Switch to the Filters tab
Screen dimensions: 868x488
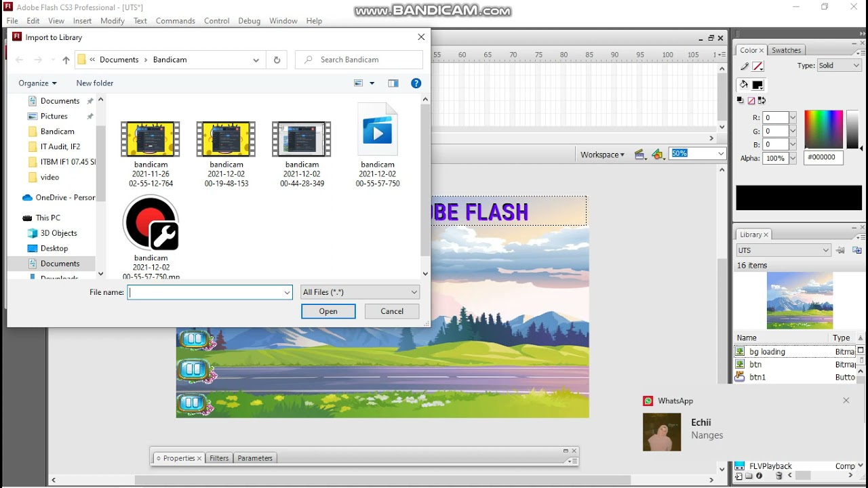(x=219, y=458)
